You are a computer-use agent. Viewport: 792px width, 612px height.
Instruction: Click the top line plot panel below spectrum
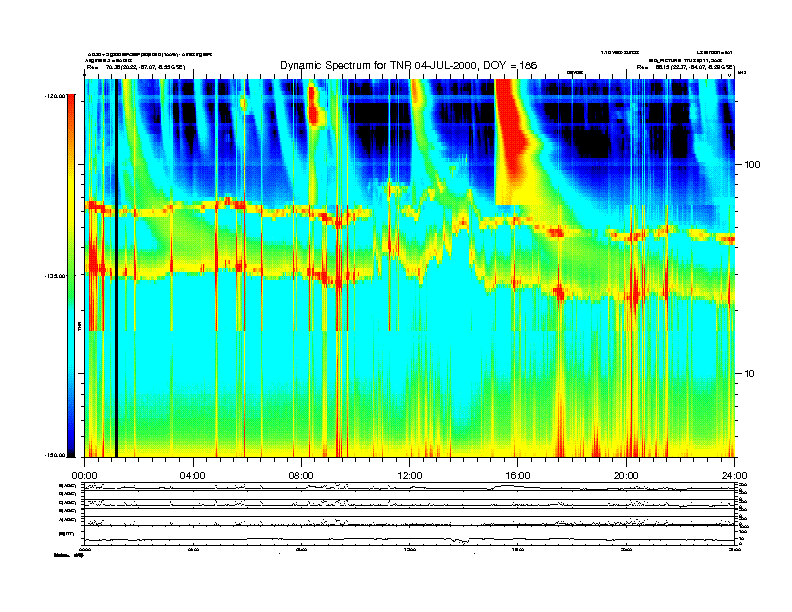click(x=410, y=487)
